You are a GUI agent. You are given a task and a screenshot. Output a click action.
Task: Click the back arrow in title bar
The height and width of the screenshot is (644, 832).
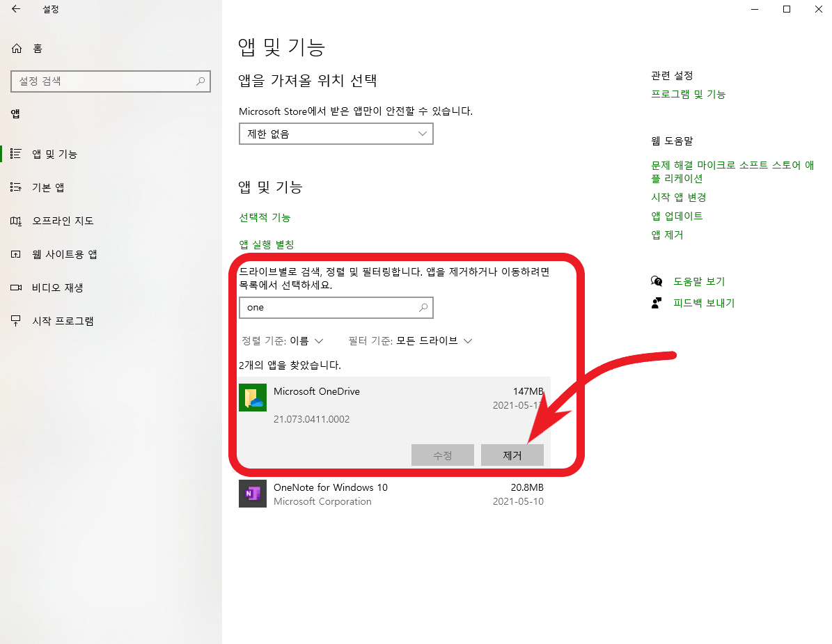click(16, 9)
